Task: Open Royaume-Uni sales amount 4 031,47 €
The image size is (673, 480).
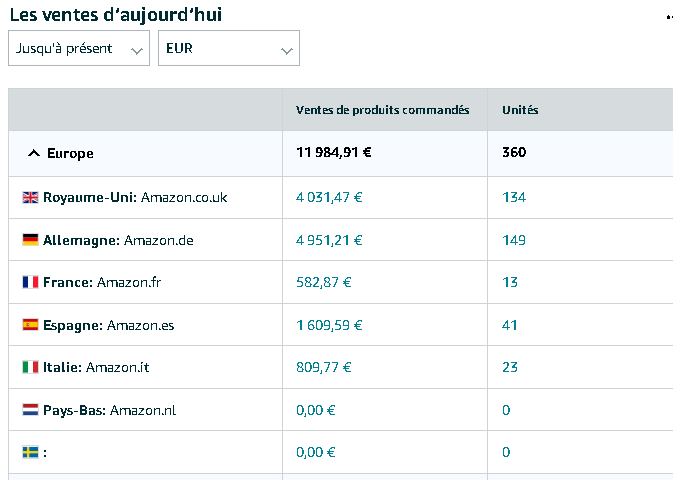Action: [329, 197]
